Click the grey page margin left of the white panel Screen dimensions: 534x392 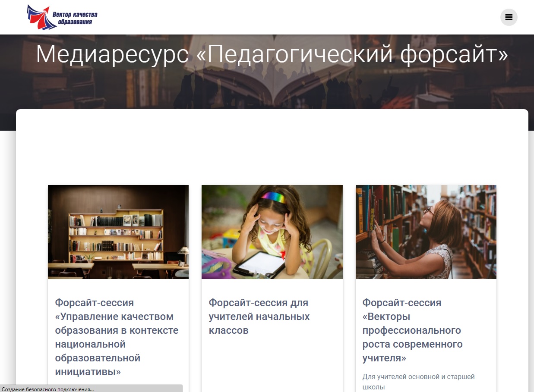pos(7,259)
